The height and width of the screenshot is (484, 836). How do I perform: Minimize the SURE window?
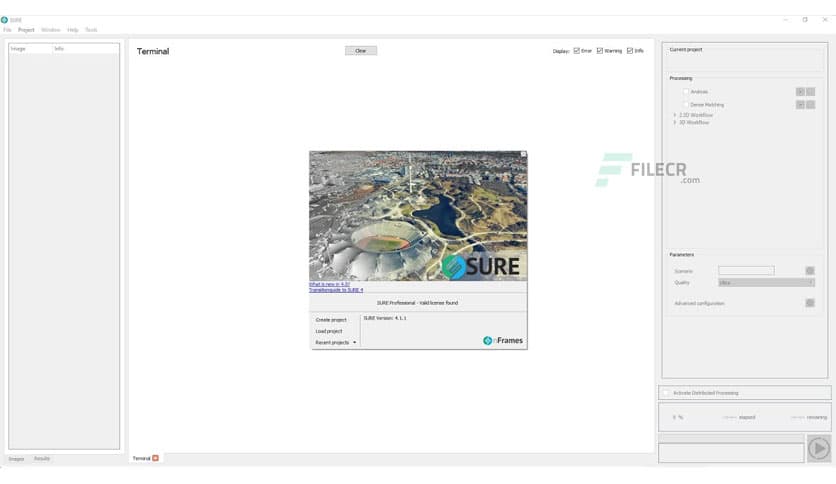pyautogui.click(x=785, y=20)
